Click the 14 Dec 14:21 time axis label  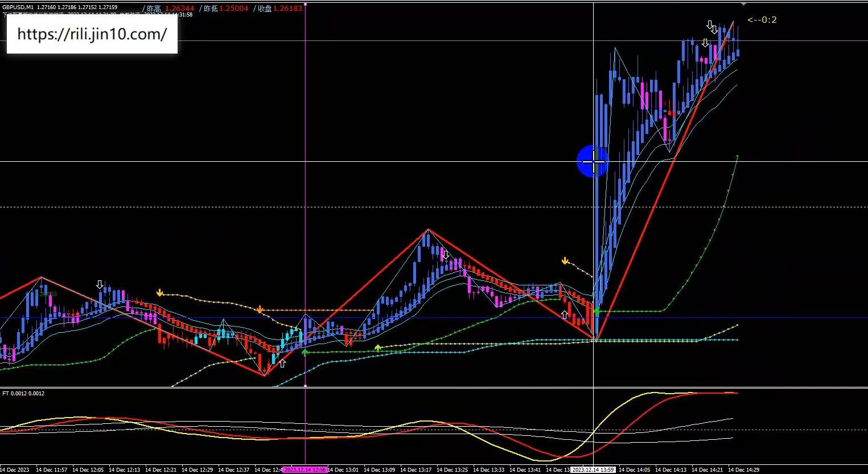707,470
